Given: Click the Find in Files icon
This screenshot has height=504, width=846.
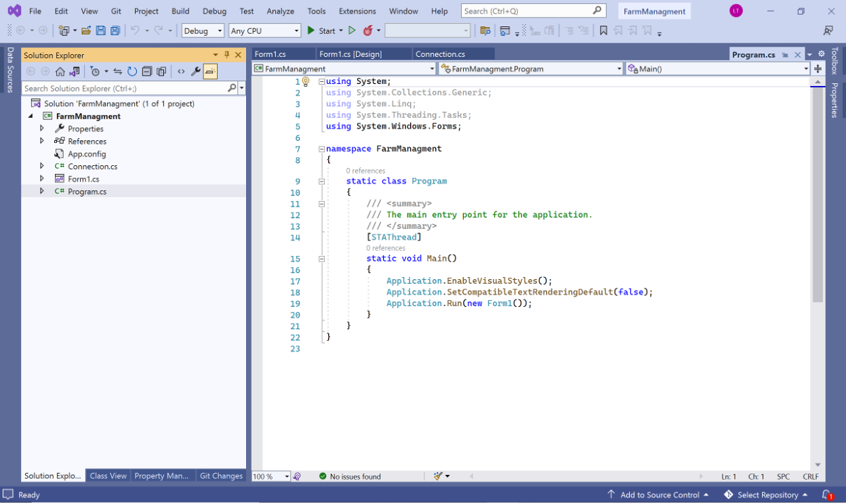Looking at the screenshot, I should pyautogui.click(x=485, y=30).
